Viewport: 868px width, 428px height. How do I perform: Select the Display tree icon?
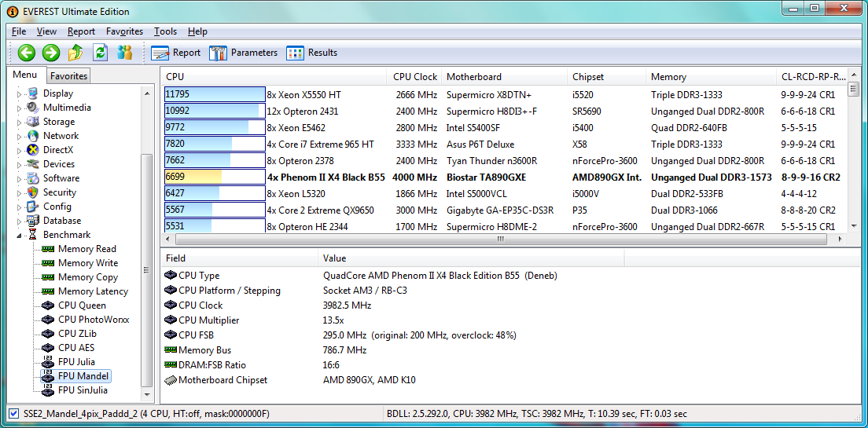tap(33, 93)
